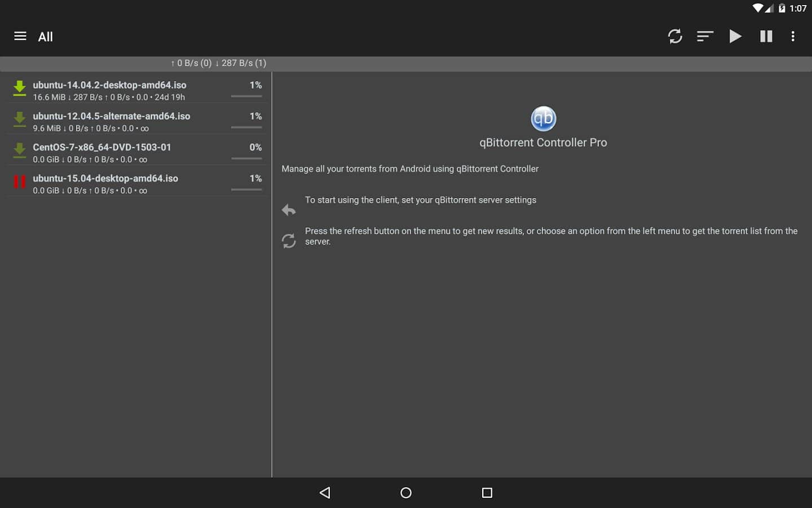Open the hamburger navigation drawer
This screenshot has height=508, width=812.
click(20, 36)
